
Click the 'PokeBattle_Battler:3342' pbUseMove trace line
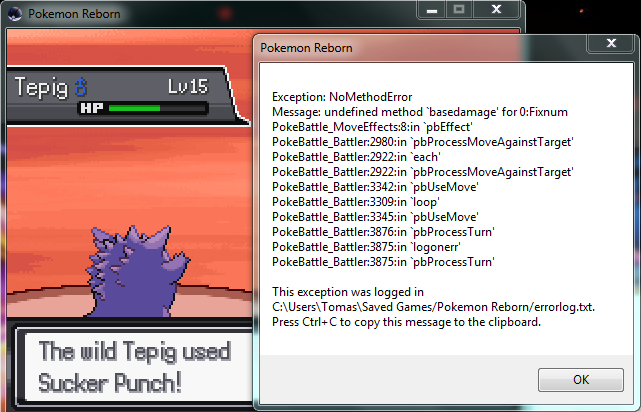coord(375,187)
